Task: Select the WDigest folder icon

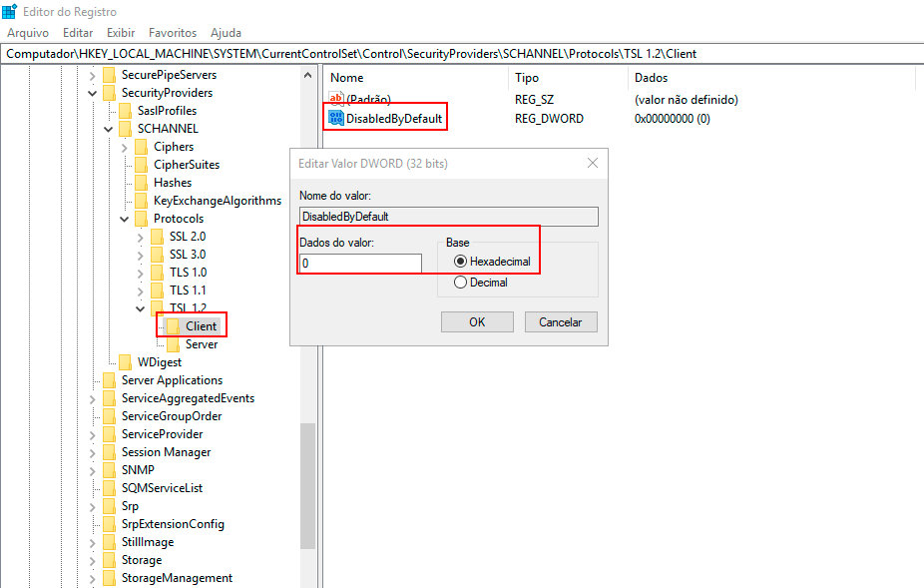Action: pyautogui.click(x=125, y=362)
